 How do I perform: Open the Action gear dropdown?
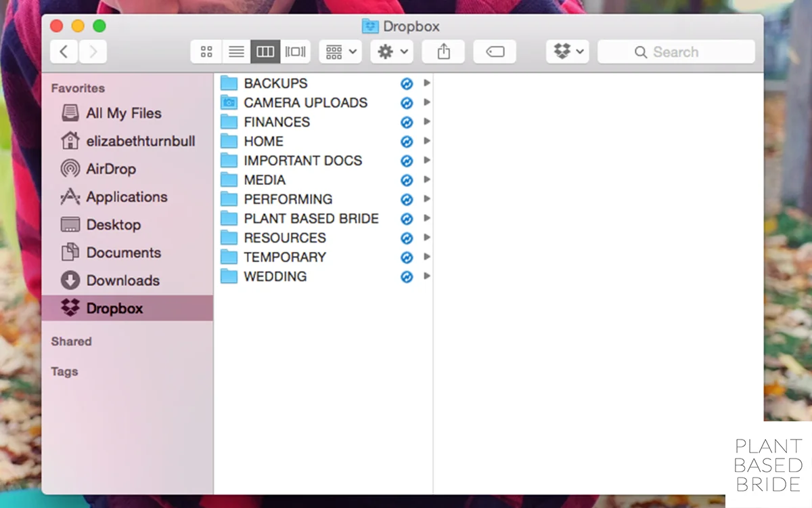[391, 51]
